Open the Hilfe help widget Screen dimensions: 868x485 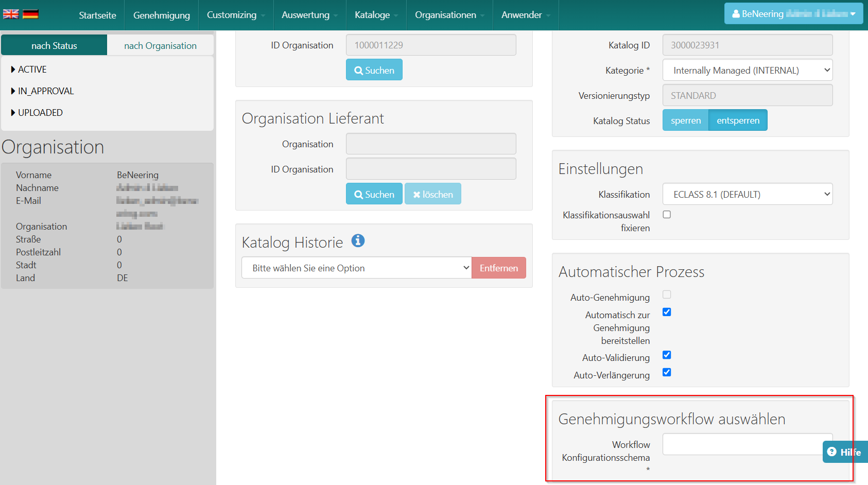click(x=844, y=452)
